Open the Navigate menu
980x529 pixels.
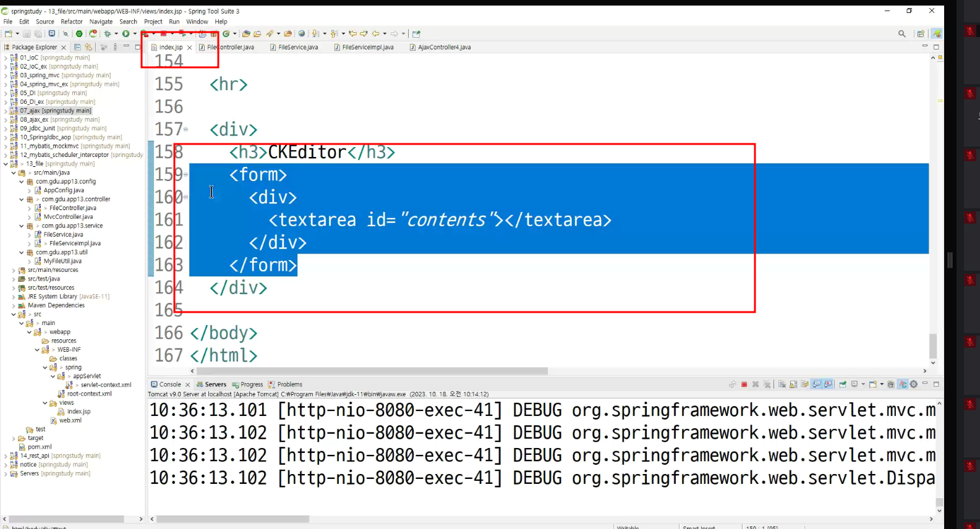point(101,22)
